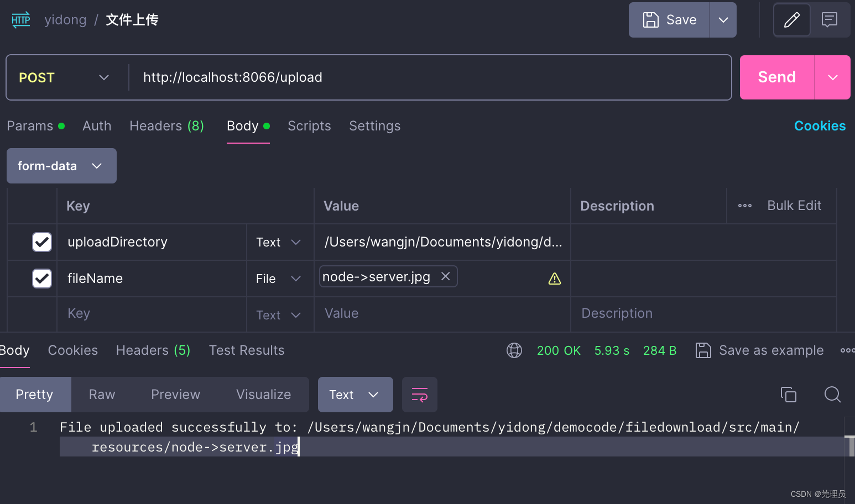Click the 200 OK status
Viewport: 855px width, 504px height.
pos(559,350)
